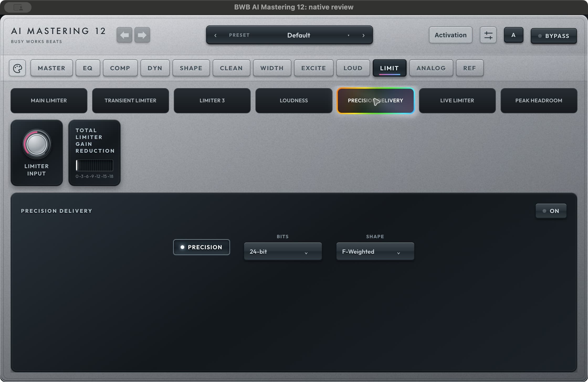Switch to the EQ tab
This screenshot has height=382, width=588.
click(x=88, y=68)
